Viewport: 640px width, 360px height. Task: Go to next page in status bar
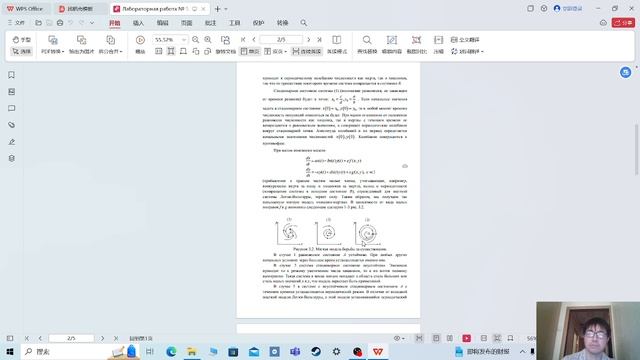[102, 338]
